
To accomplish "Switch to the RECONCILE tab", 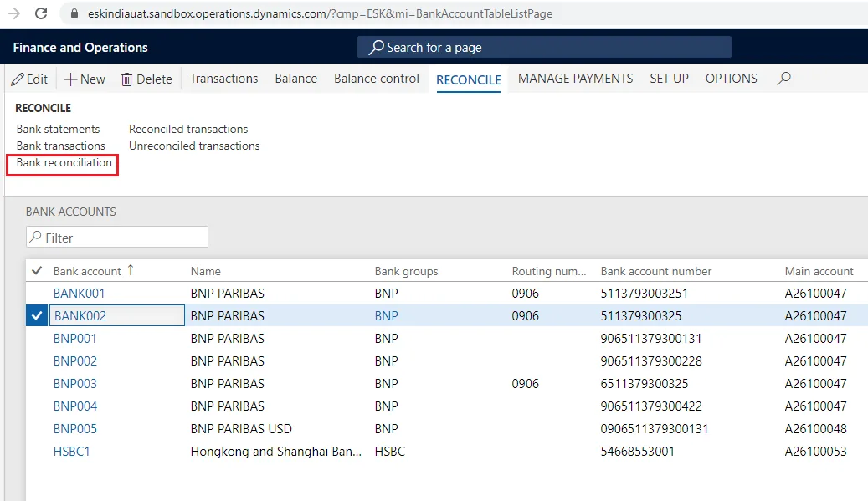I will (469, 79).
